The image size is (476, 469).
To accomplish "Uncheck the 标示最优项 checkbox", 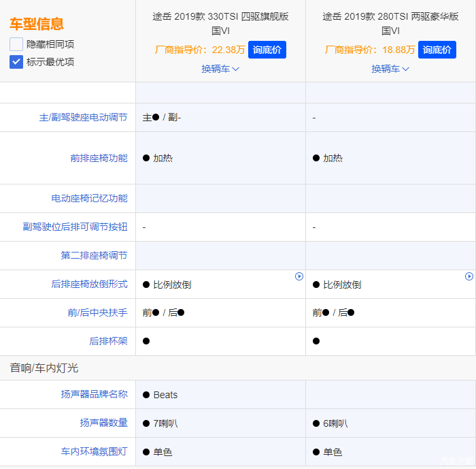I will (x=16, y=62).
